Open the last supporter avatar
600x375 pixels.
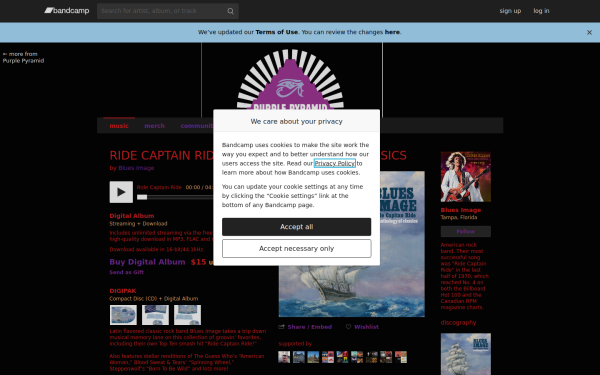click(x=401, y=357)
